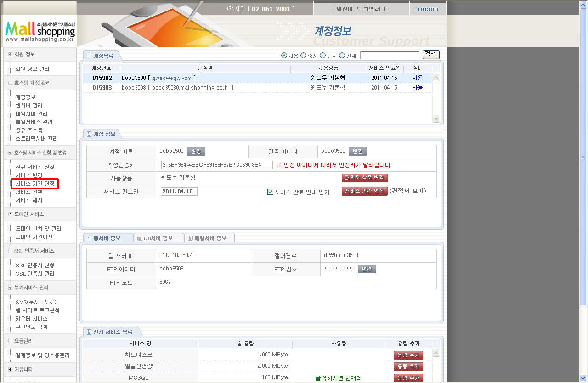This screenshot has width=588, height=383.
Task: Open 서비스 변경 sidebar link
Action: click(x=29, y=175)
